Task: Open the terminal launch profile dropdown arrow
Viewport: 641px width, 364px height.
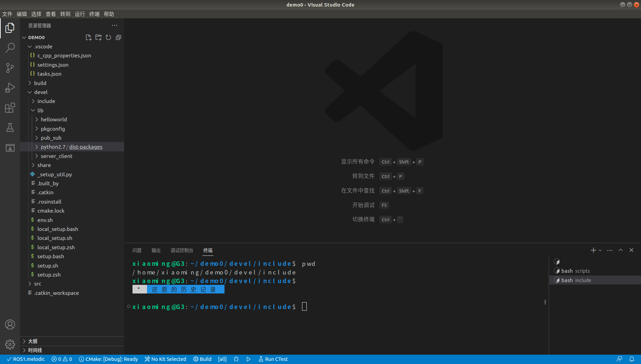Action: click(x=600, y=250)
